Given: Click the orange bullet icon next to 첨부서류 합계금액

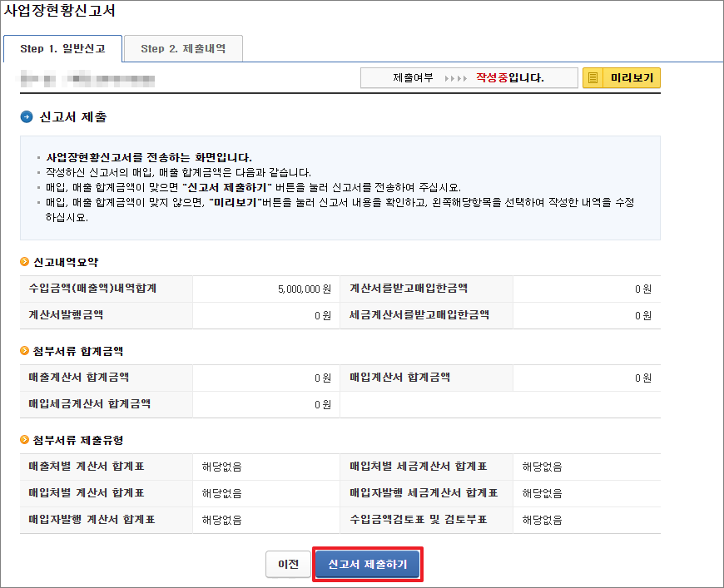Looking at the screenshot, I should tap(24, 352).
